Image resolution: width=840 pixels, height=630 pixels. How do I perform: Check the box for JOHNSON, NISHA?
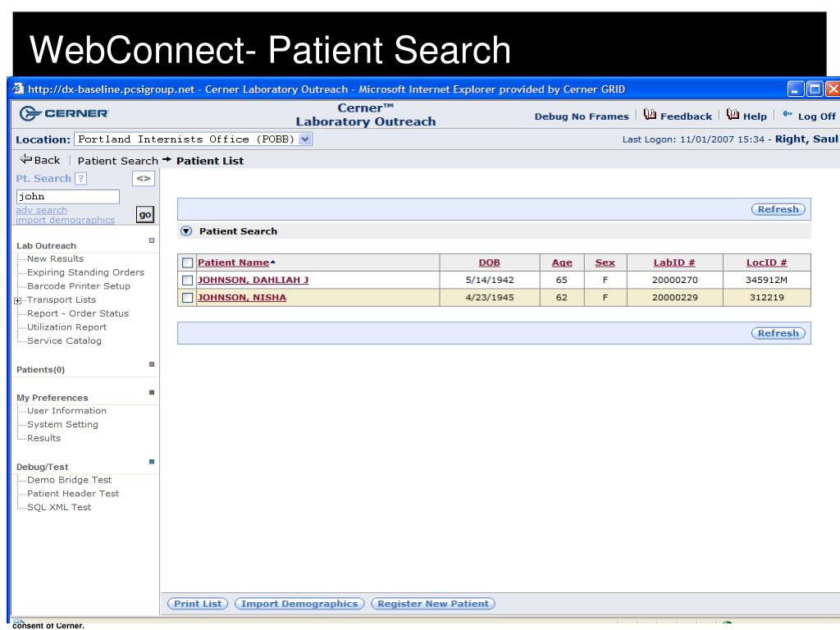(x=187, y=298)
